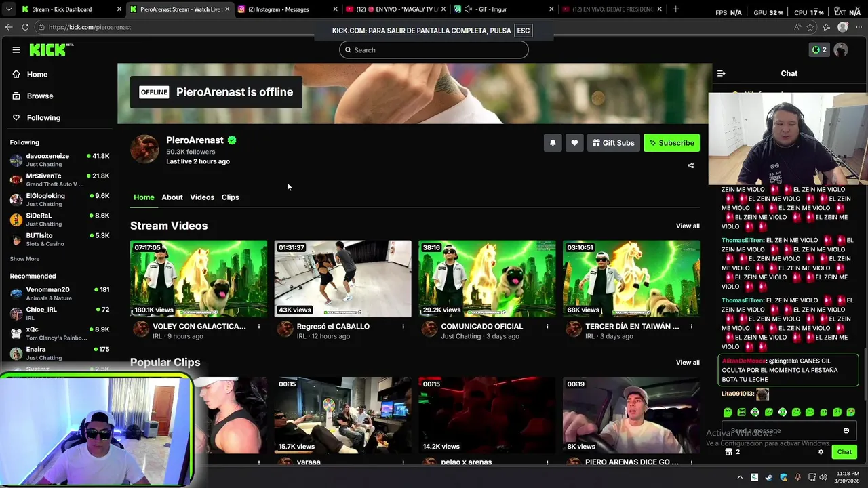
Task: Toggle follow heart for PieroArenast
Action: [574, 143]
